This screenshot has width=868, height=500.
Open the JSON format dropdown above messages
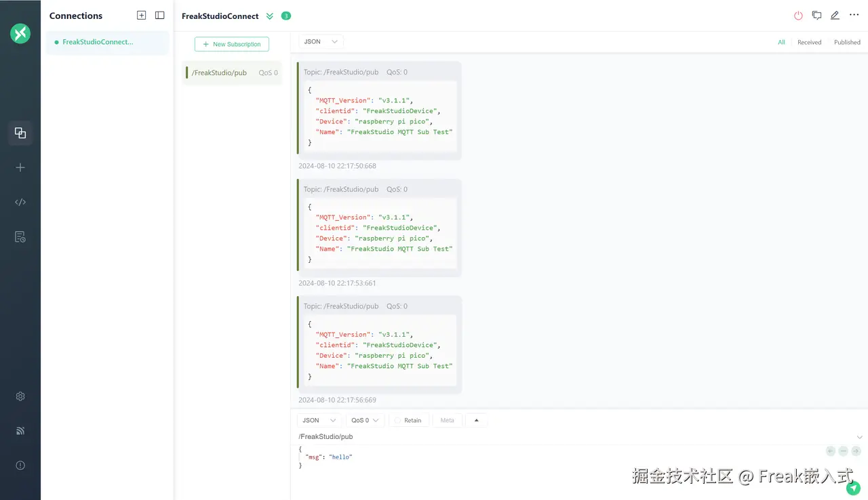click(321, 41)
